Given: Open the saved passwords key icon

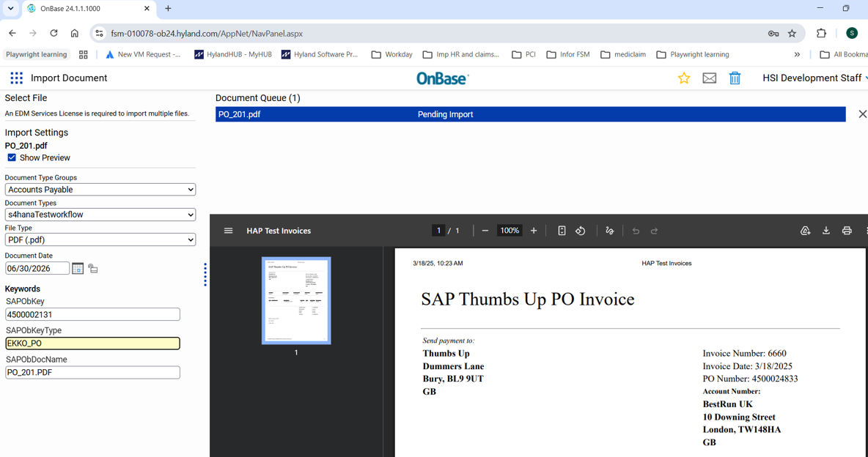Looking at the screenshot, I should (773, 34).
